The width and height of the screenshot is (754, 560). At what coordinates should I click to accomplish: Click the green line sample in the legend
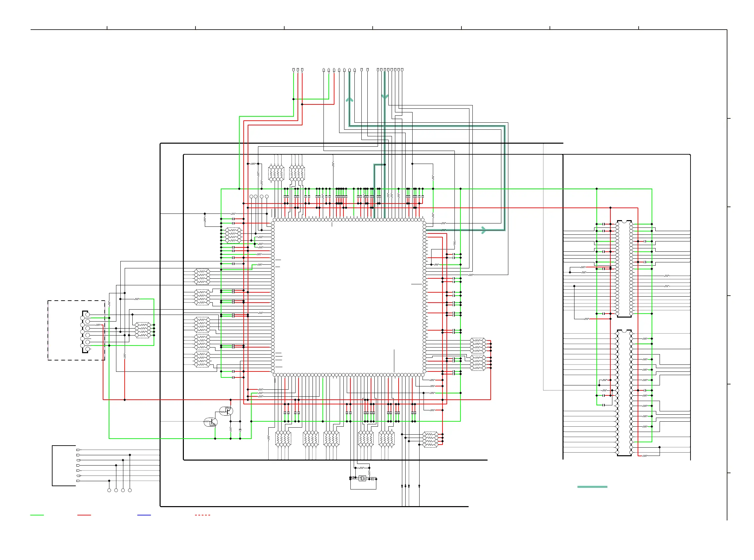pyautogui.click(x=37, y=515)
